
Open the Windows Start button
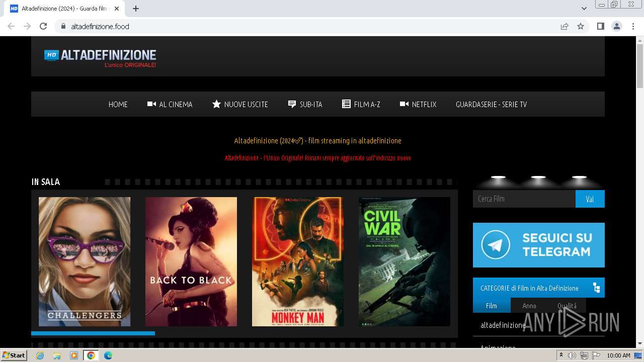tap(14, 355)
